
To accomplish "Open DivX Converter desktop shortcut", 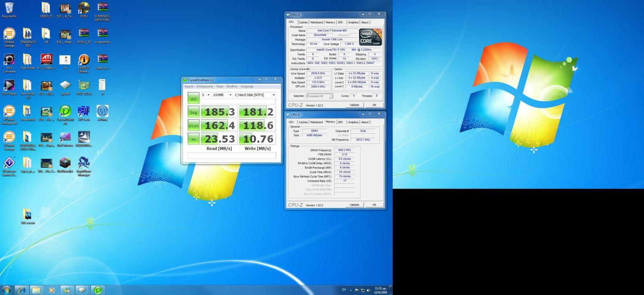I will [x=9, y=63].
